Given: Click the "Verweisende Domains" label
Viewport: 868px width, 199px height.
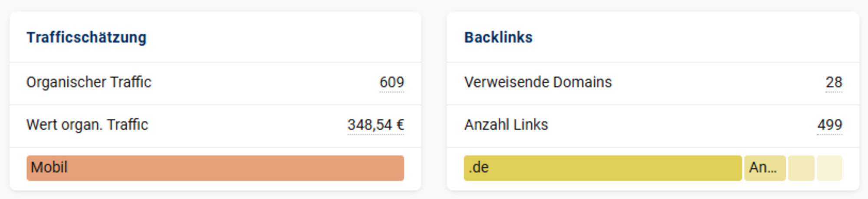Looking at the screenshot, I should point(538,82).
